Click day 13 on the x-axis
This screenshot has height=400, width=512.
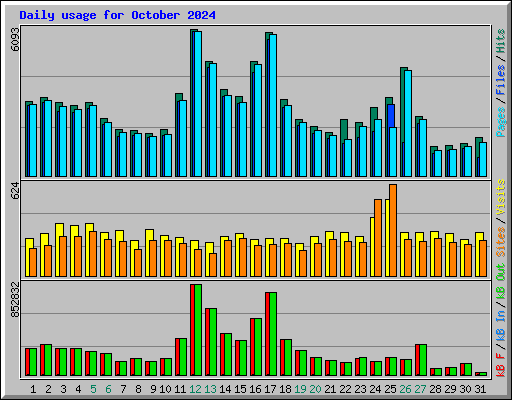tap(210, 389)
